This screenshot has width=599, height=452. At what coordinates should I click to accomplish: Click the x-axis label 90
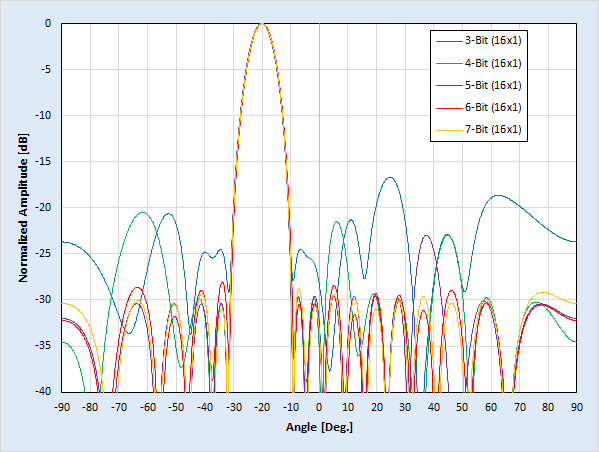pyautogui.click(x=577, y=407)
